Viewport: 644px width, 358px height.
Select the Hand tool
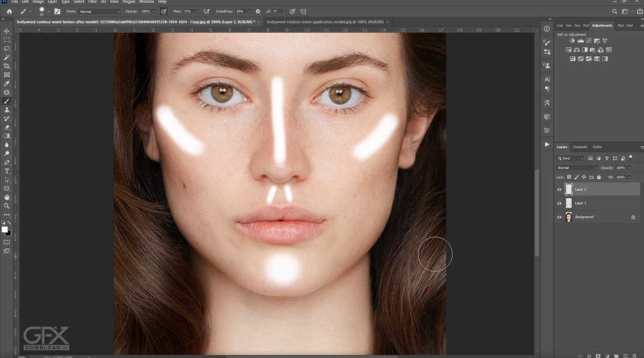pos(7,197)
